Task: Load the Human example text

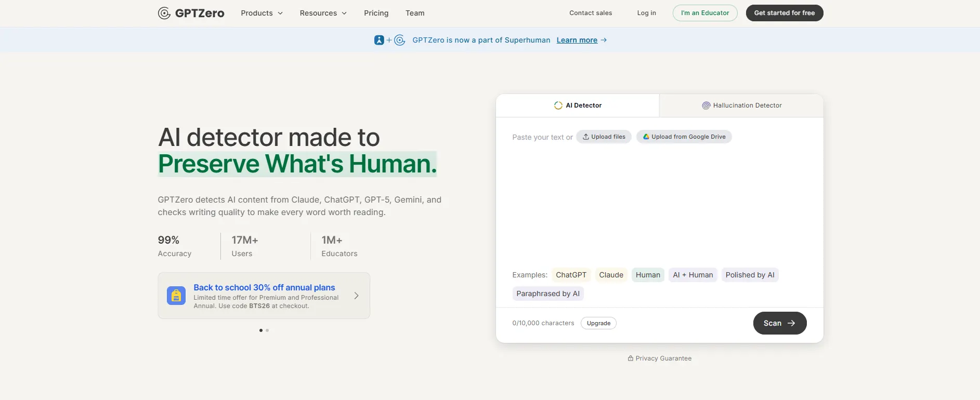Action: pos(648,275)
